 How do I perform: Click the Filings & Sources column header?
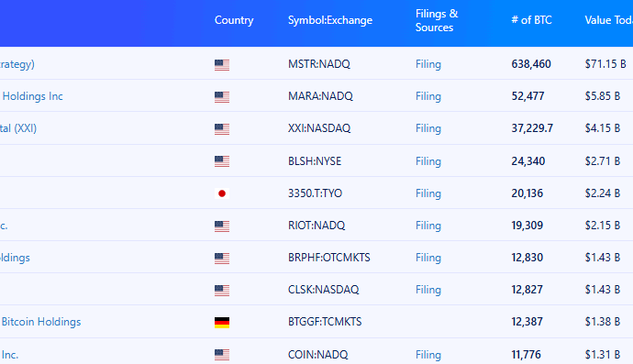click(437, 20)
